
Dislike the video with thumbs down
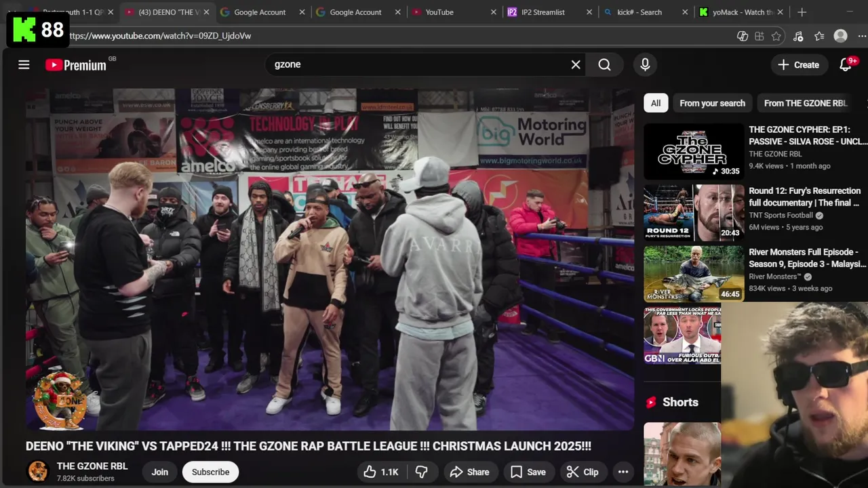tap(421, 472)
